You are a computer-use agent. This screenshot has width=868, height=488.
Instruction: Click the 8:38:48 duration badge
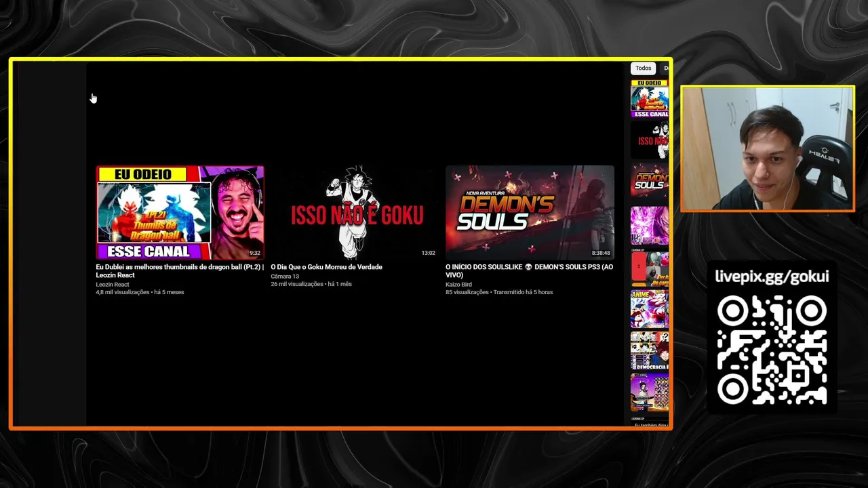[601, 253]
